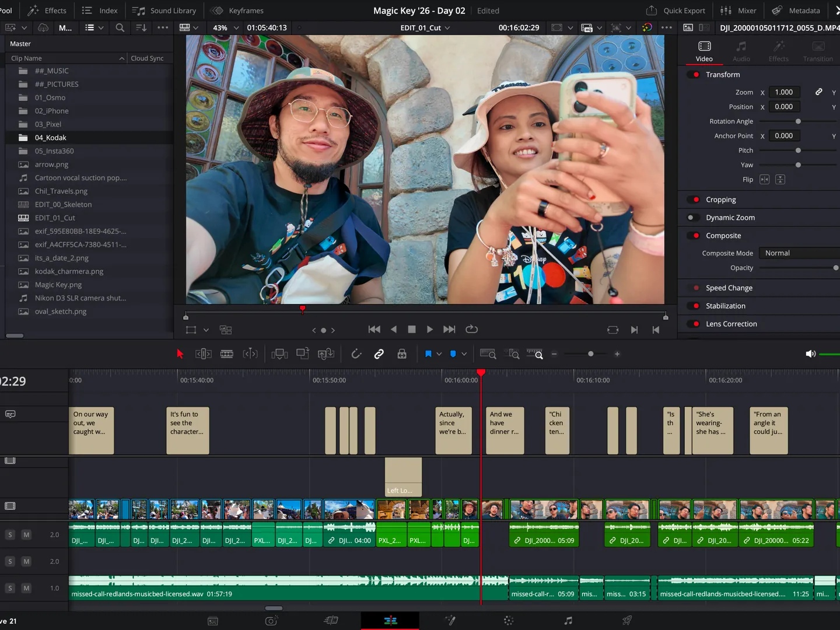This screenshot has width=840, height=630.
Task: Click the timeline zoom slider handle
Action: point(591,354)
